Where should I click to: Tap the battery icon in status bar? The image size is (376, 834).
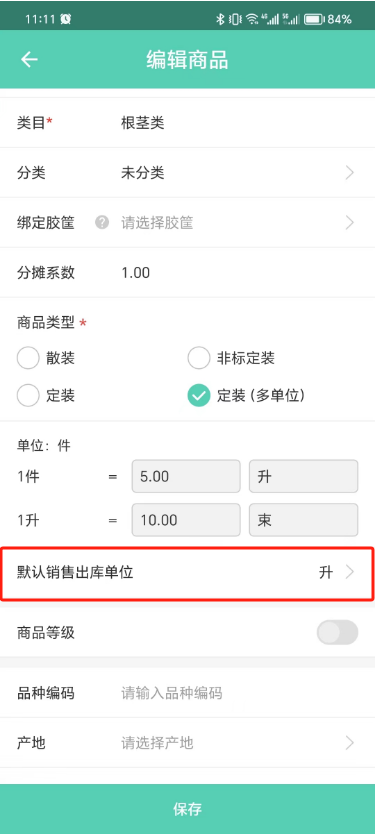tap(314, 20)
